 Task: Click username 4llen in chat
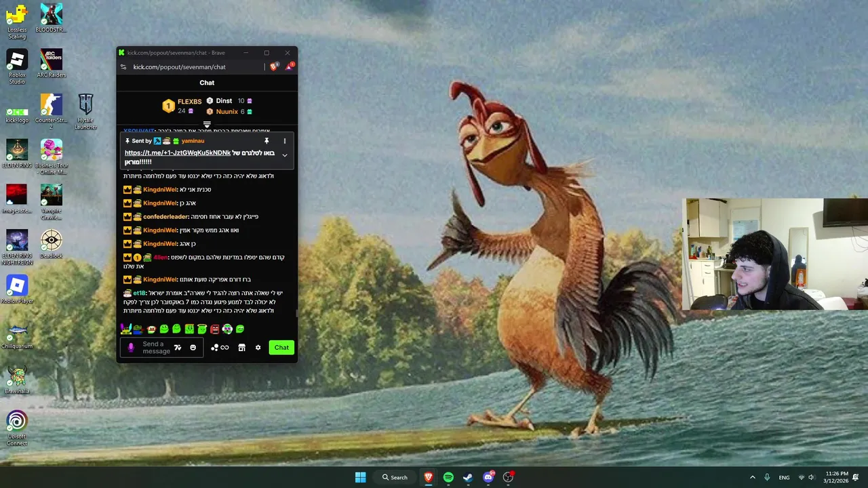click(x=160, y=258)
